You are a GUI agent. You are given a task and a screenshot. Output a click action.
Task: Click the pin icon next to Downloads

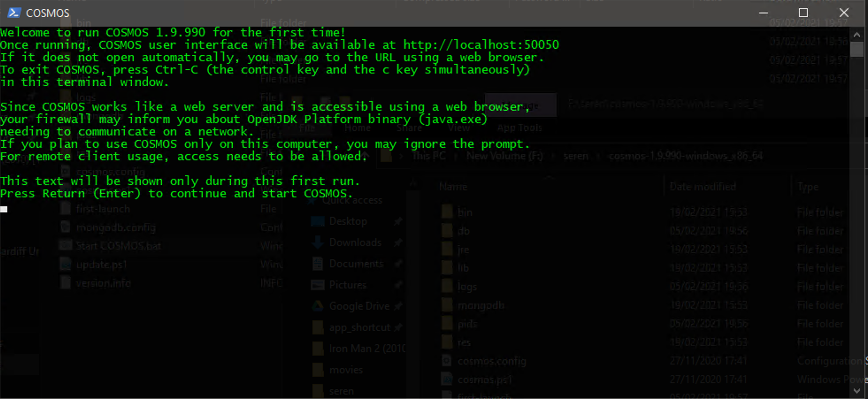pos(398,242)
